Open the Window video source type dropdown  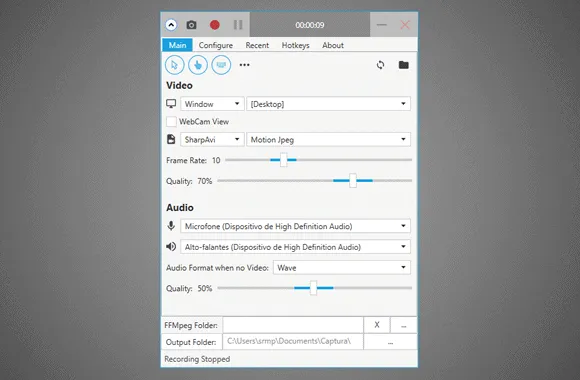[212, 104]
